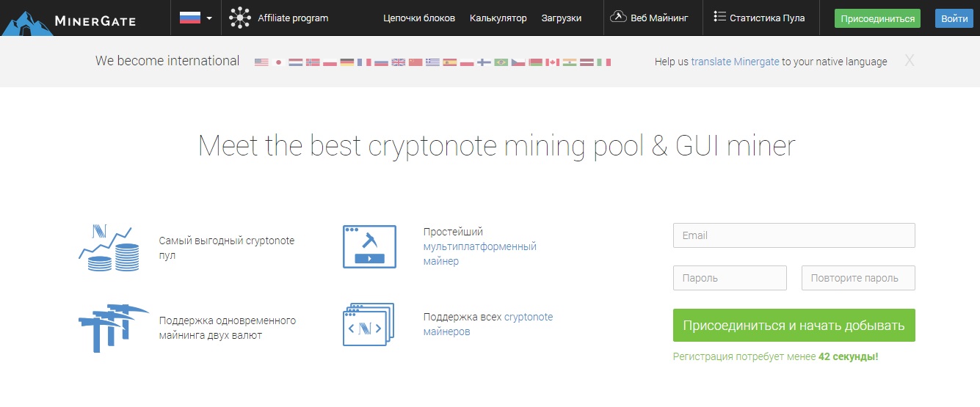Open Статистика Пула menu item
Viewport: 980px width, 407px height.
[x=767, y=18]
